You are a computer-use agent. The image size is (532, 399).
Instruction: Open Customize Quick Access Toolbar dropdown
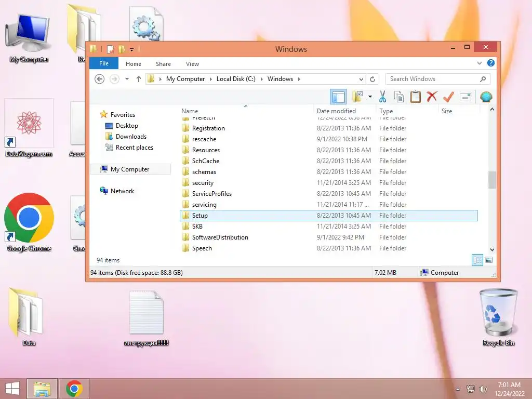tap(131, 49)
